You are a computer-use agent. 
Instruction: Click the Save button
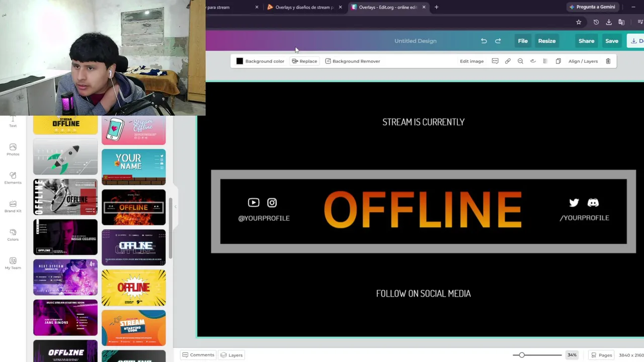612,41
